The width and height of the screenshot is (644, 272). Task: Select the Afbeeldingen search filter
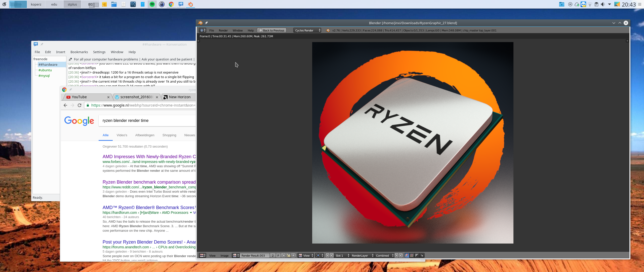(x=145, y=135)
